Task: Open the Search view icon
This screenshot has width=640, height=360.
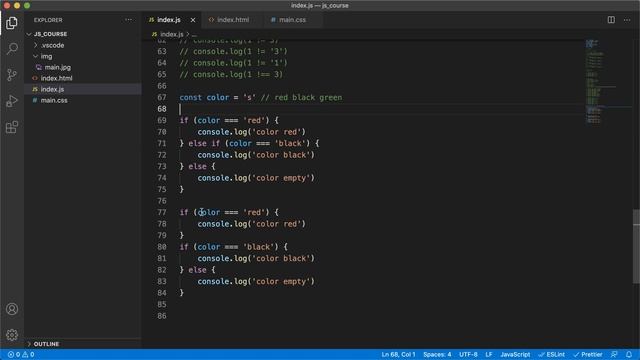Action: (12, 49)
